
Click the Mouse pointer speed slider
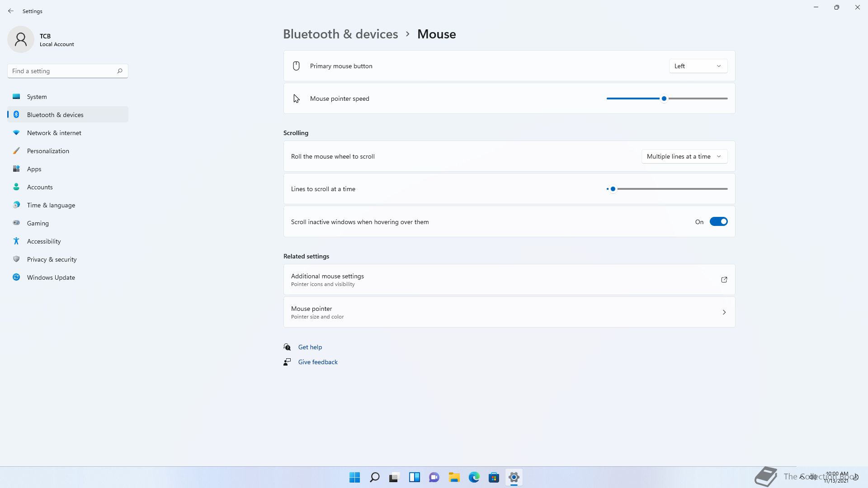pos(667,99)
